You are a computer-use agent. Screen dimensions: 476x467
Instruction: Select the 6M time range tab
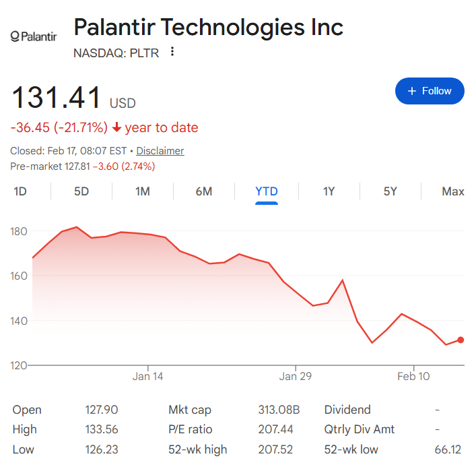coord(204,191)
